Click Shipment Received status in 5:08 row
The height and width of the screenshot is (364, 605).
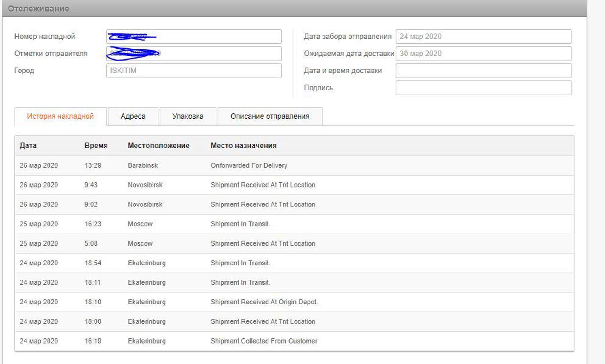(x=263, y=244)
